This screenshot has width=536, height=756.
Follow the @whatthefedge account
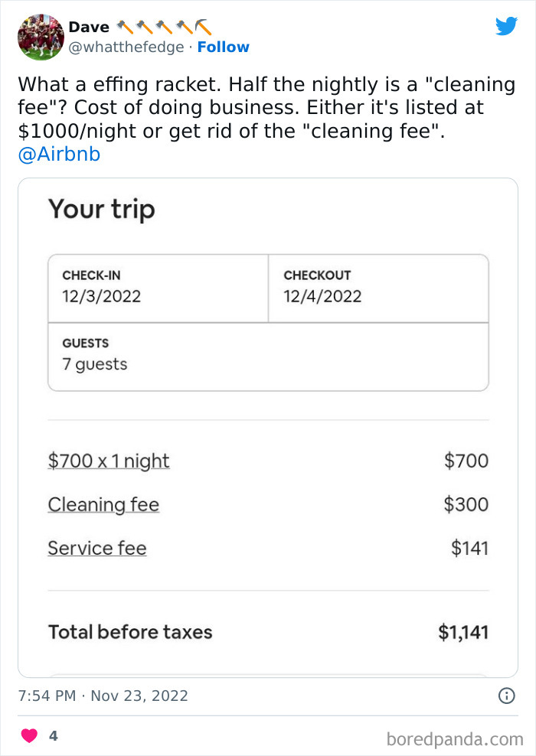[x=223, y=47]
